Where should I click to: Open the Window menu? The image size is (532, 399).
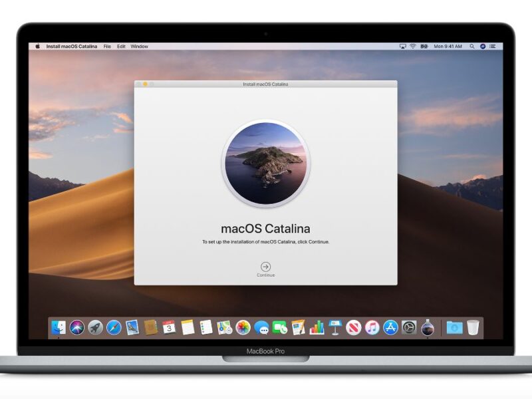[x=140, y=47]
